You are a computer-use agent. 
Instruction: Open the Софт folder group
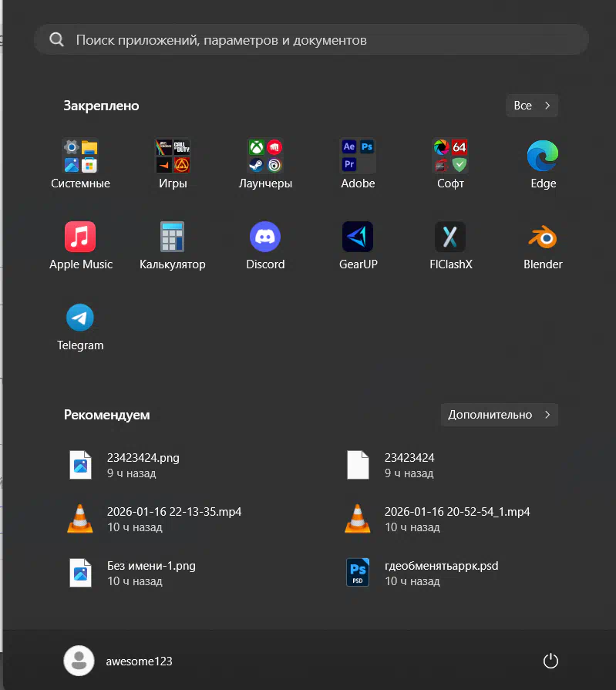450,157
